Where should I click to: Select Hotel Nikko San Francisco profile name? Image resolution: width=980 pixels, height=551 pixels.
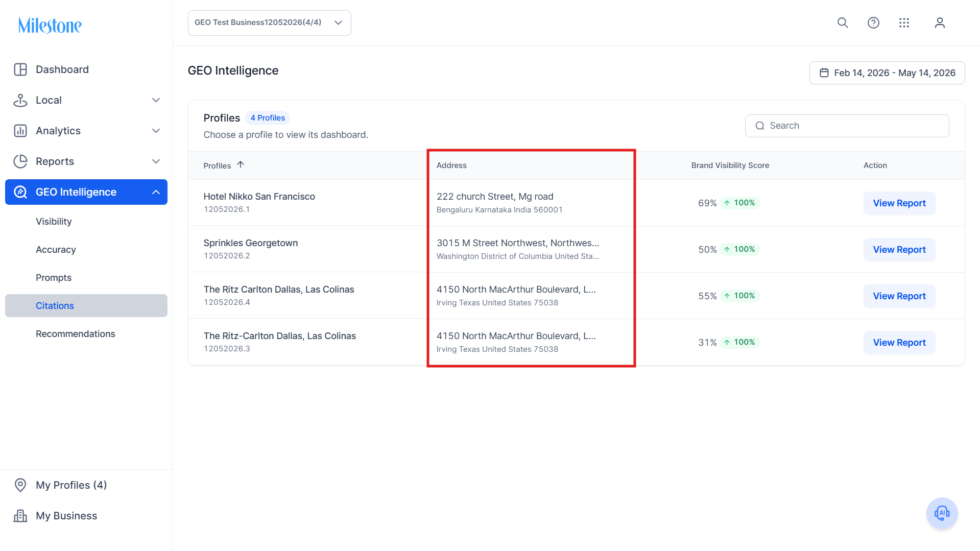click(259, 197)
